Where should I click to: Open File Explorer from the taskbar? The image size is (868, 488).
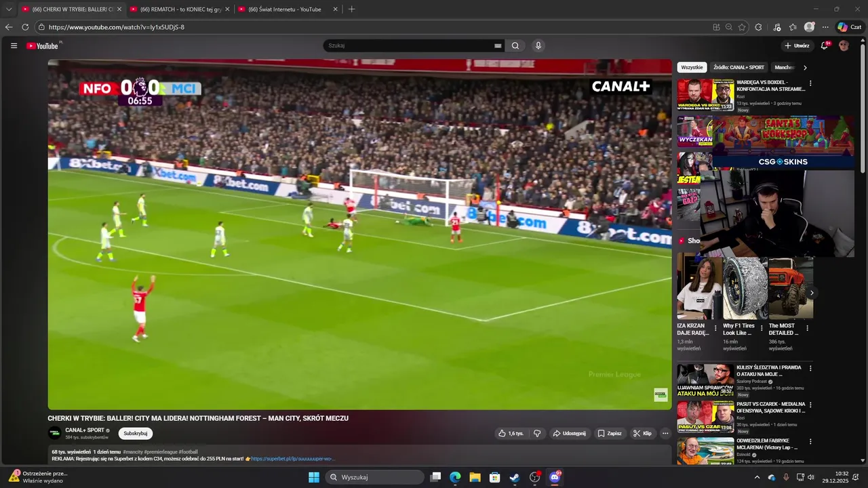475,477
